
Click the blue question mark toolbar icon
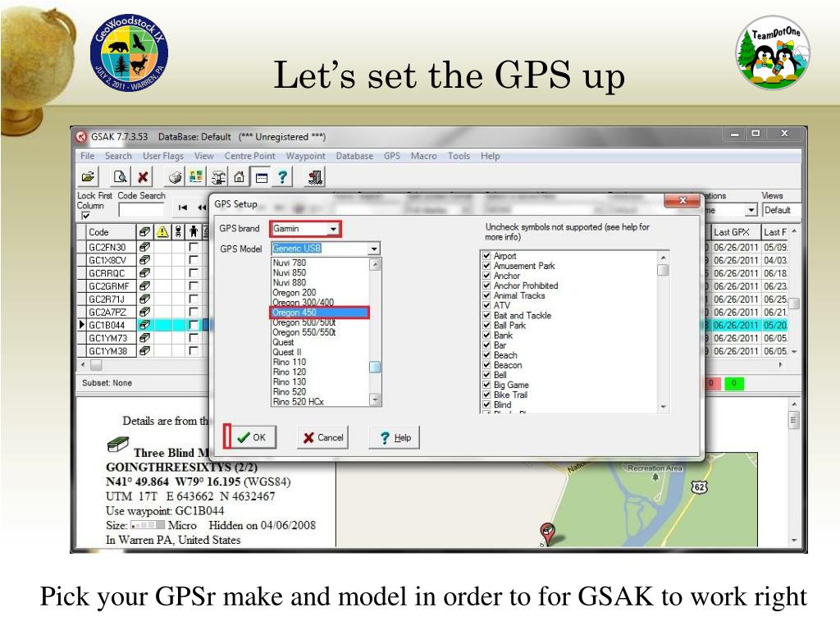[283, 177]
